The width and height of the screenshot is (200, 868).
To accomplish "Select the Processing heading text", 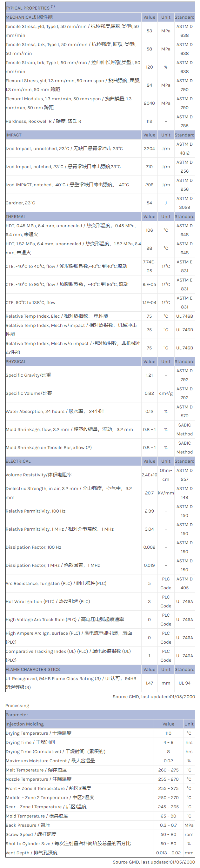I will tap(17, 706).
